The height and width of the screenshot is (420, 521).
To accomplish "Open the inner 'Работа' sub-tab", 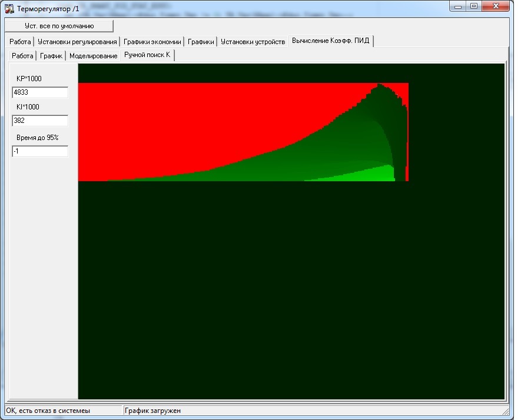I will (22, 56).
